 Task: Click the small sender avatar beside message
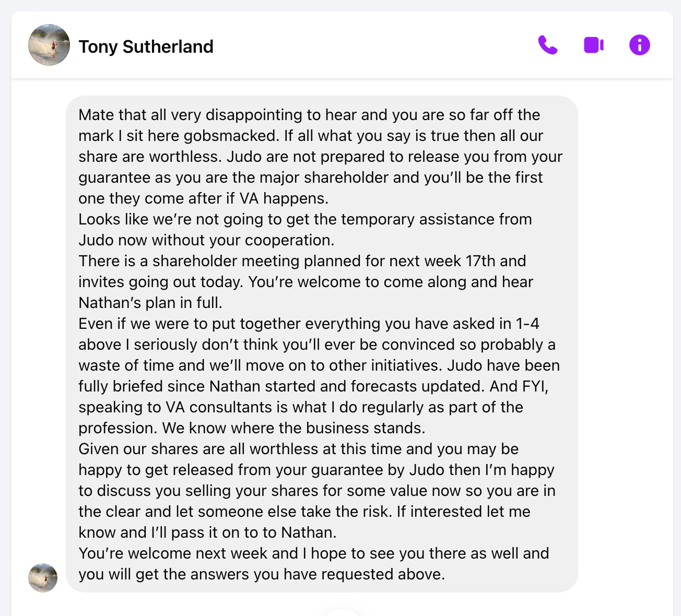43,578
